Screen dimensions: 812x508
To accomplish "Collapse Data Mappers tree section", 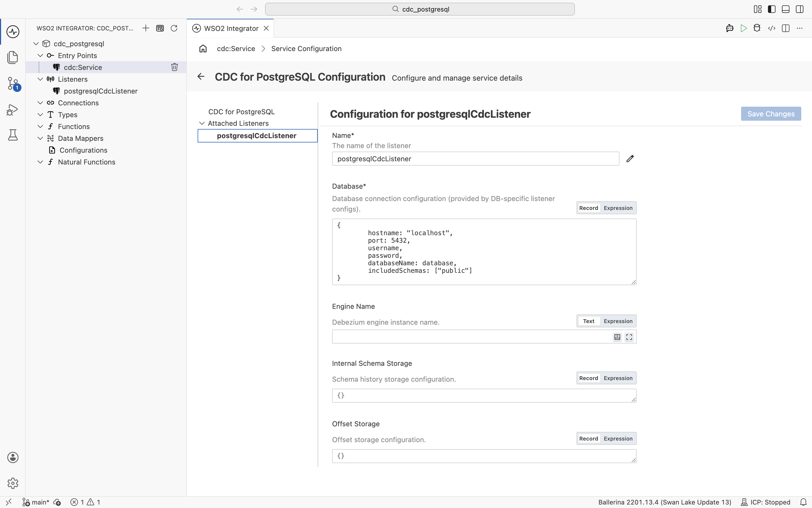I will (40, 138).
